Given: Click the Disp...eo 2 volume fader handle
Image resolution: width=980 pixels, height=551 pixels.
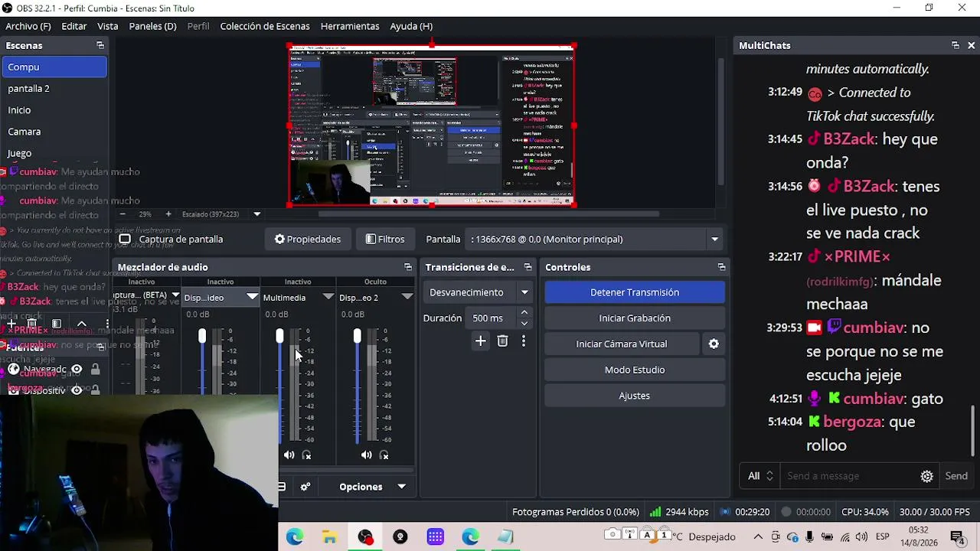Looking at the screenshot, I should tap(357, 336).
